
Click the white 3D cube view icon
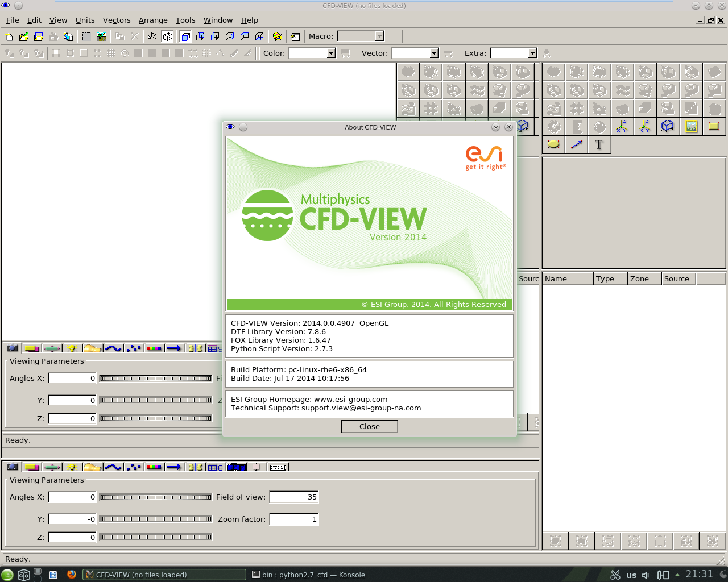click(x=167, y=36)
